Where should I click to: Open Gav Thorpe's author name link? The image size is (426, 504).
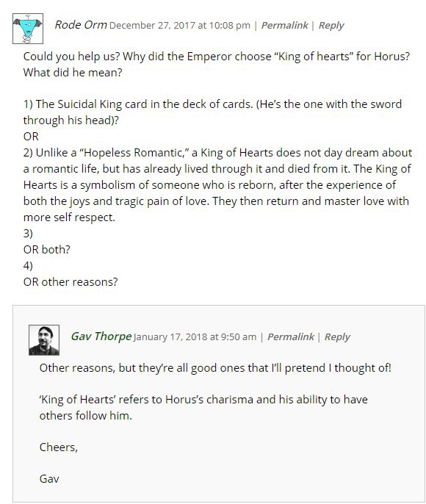[x=101, y=336]
